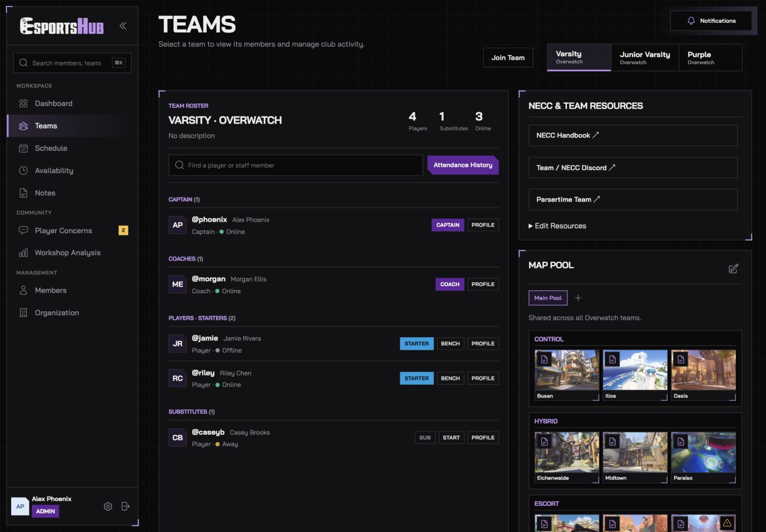Viewport: 766px width, 532px height.
Task: Toggle the Sub role for @caseyb
Action: pyautogui.click(x=425, y=438)
